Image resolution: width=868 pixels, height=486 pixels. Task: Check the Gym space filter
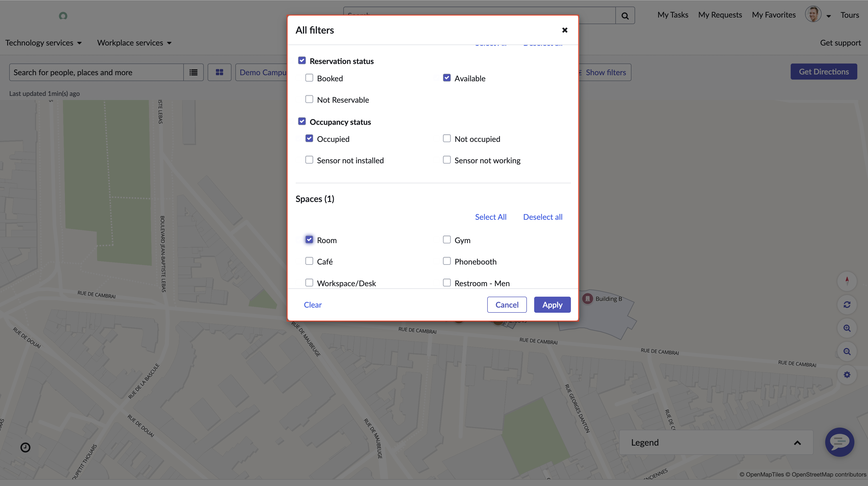tap(446, 240)
